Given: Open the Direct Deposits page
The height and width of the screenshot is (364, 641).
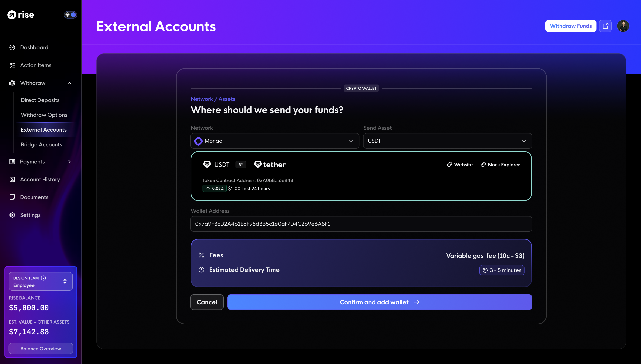Looking at the screenshot, I should click(40, 100).
